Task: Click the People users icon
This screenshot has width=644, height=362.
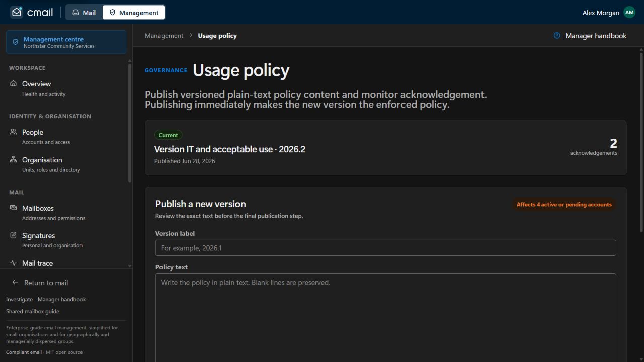Action: 14,132
